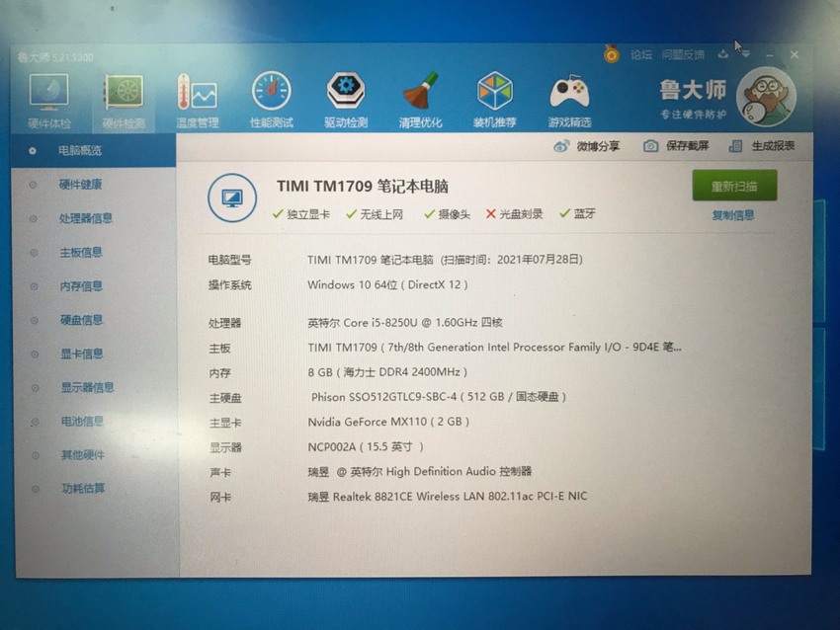Image resolution: width=840 pixels, height=630 pixels.
Task: Open 游戏精选 game selection
Action: click(569, 101)
